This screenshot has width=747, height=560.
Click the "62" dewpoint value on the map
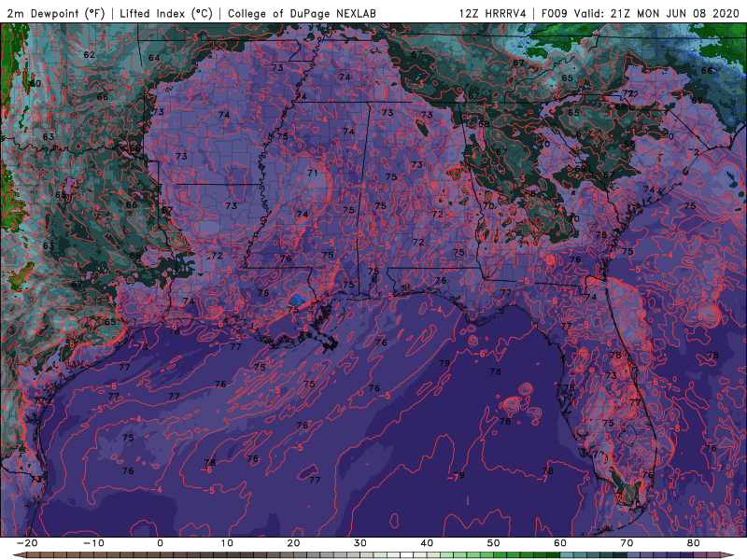pyautogui.click(x=89, y=55)
